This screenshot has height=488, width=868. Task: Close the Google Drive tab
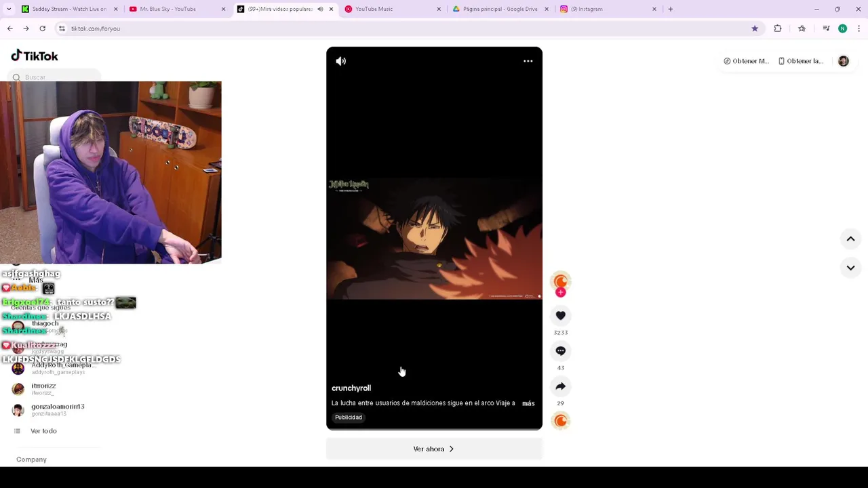[x=547, y=9]
